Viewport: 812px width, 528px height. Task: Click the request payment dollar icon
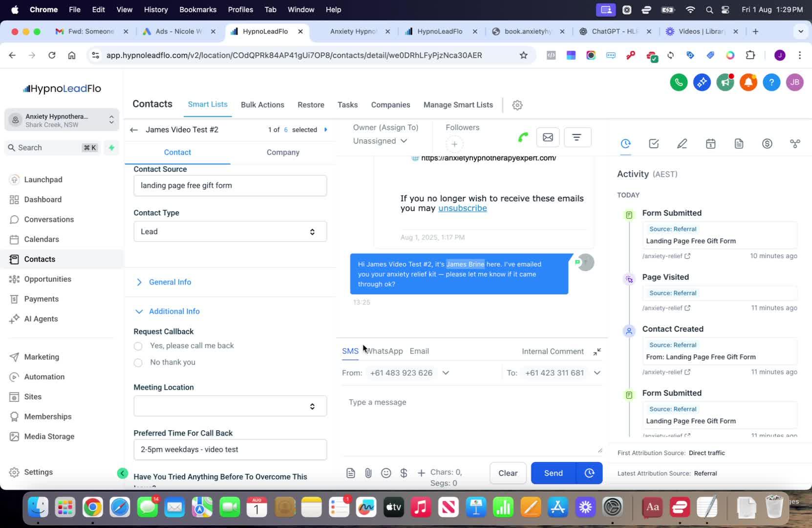(404, 473)
